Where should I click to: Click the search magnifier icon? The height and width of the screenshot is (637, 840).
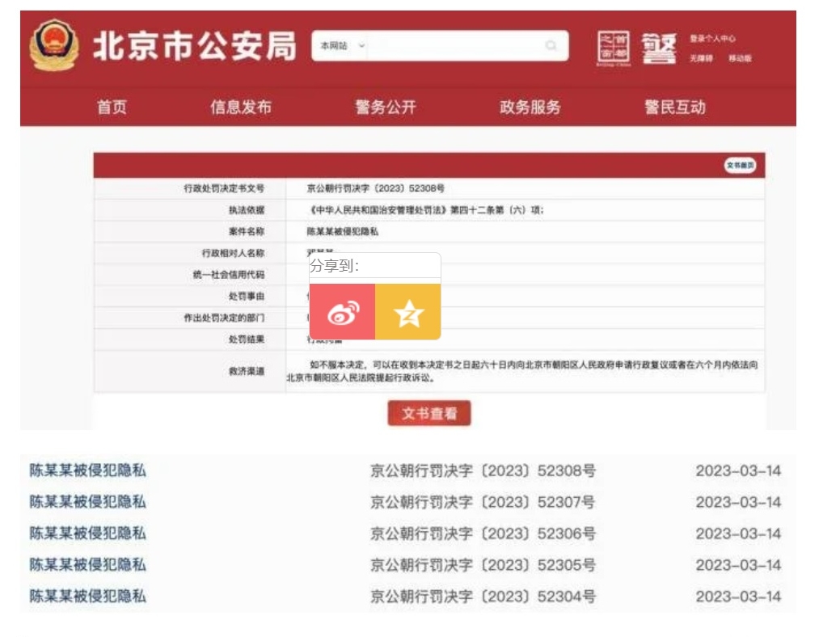point(550,46)
